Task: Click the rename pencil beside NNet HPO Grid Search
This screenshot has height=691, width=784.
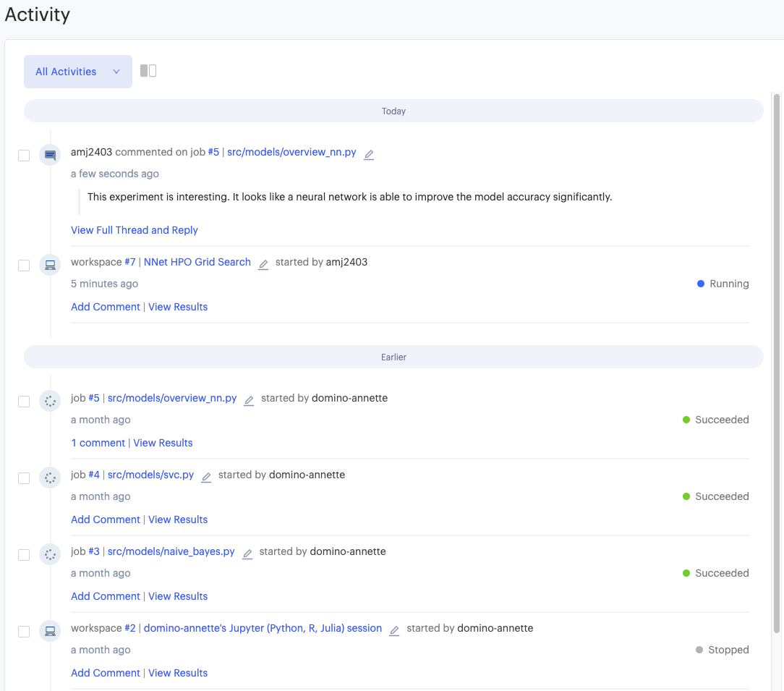Action: pos(263,265)
